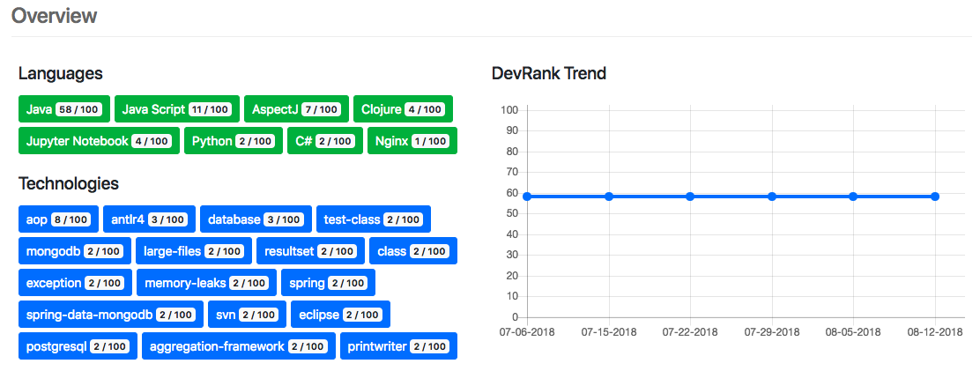Select the trend data point for 08-12-2018

pos(935,197)
